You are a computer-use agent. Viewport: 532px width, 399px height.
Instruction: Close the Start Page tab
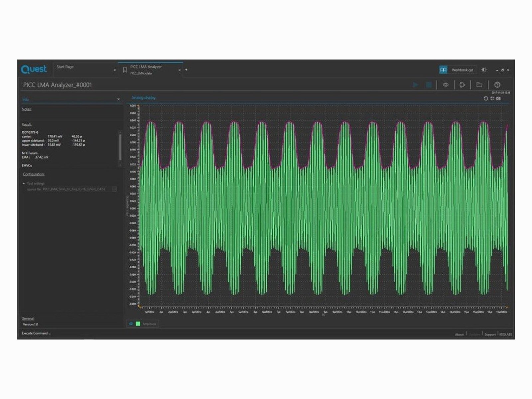point(115,70)
